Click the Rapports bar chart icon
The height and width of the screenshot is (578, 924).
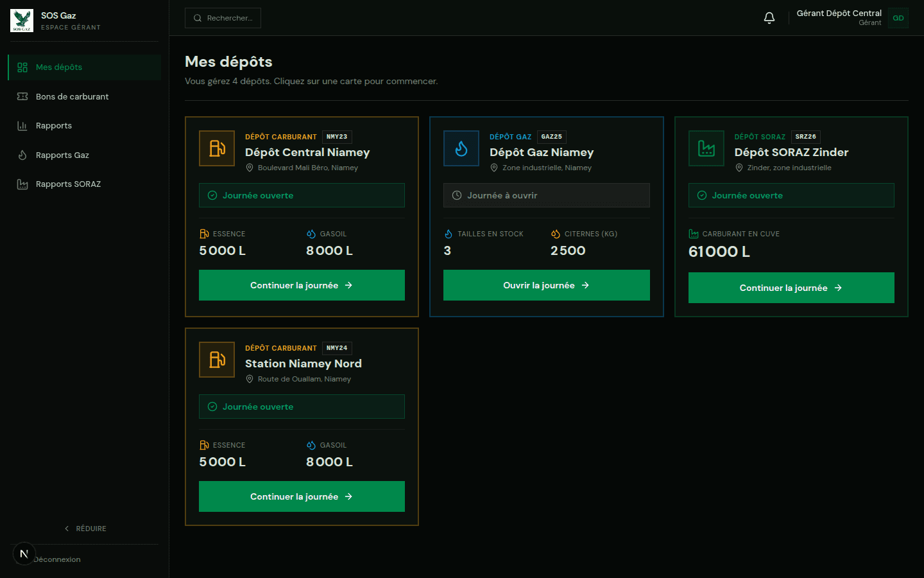[x=22, y=126]
